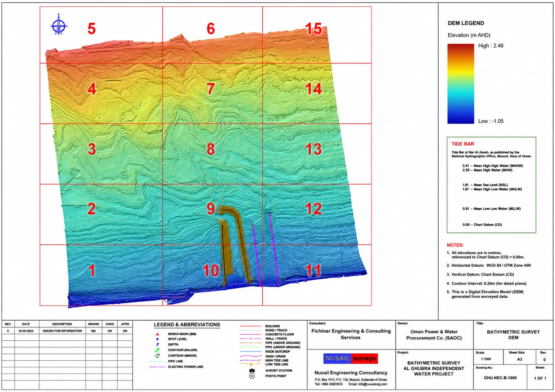555x392 pixels.
Task: Click email 'info@nusaileng.com'
Action: [372, 384]
